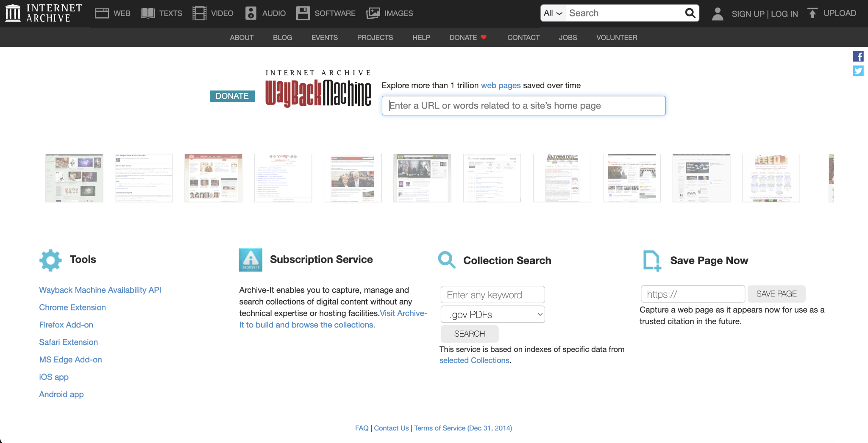
Task: Open the iOS app link
Action: 54,377
